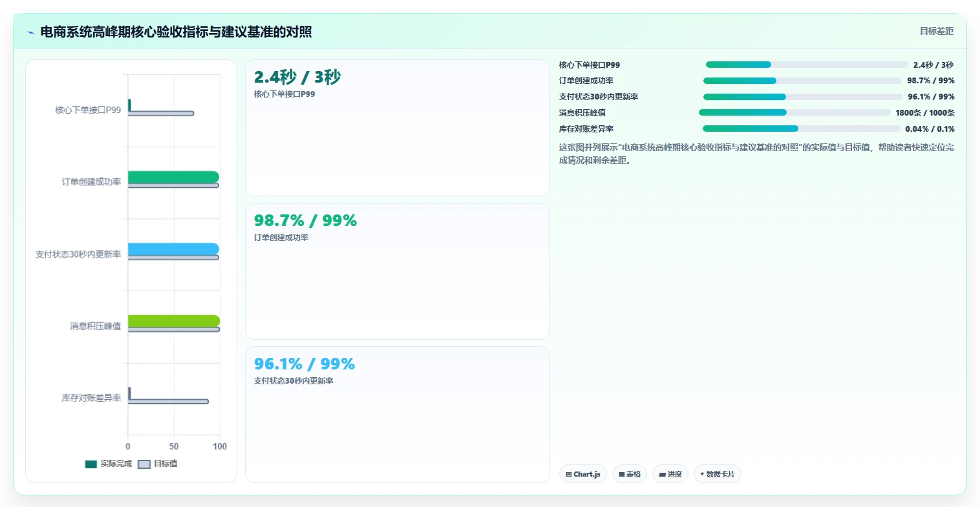Select the 数据卡片 tag chip
The height and width of the screenshot is (507, 980).
718,474
